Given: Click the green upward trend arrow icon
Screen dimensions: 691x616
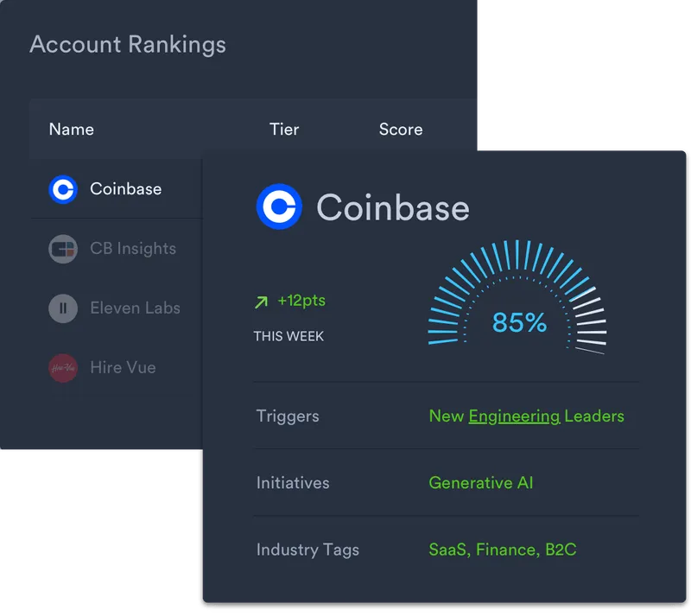Looking at the screenshot, I should tap(262, 302).
